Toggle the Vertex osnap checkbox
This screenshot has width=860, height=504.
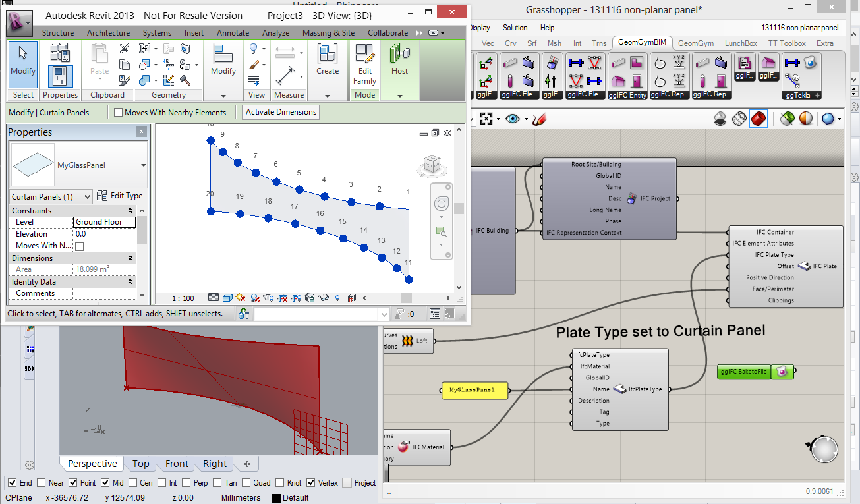click(310, 483)
